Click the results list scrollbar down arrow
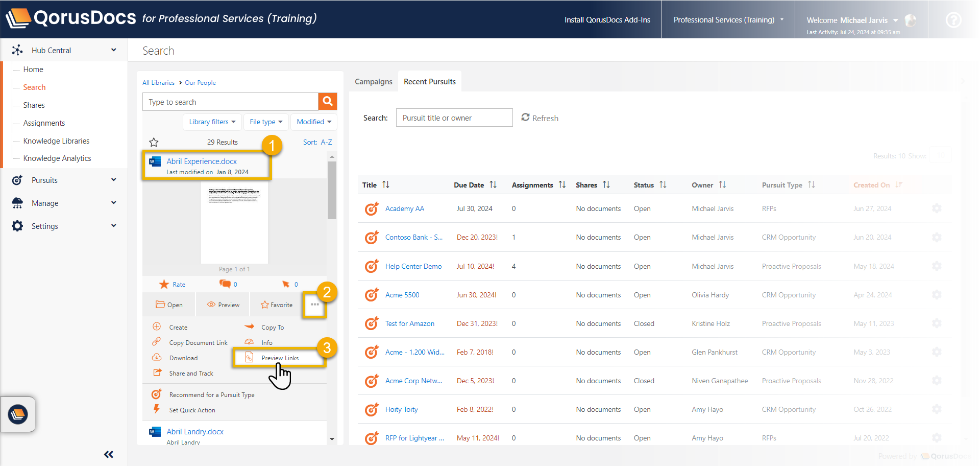This screenshot has width=980, height=466. tap(332, 439)
